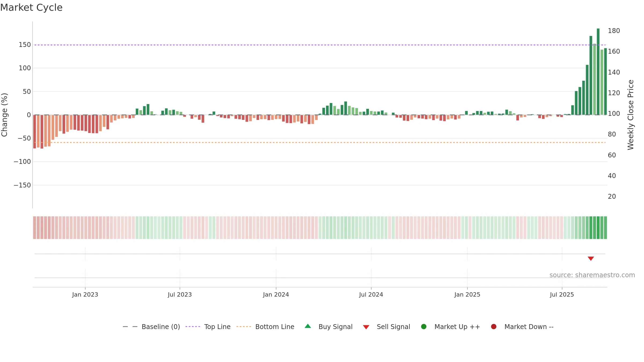
Task: Click the Jan 2024 axis label
Action: 276,295
